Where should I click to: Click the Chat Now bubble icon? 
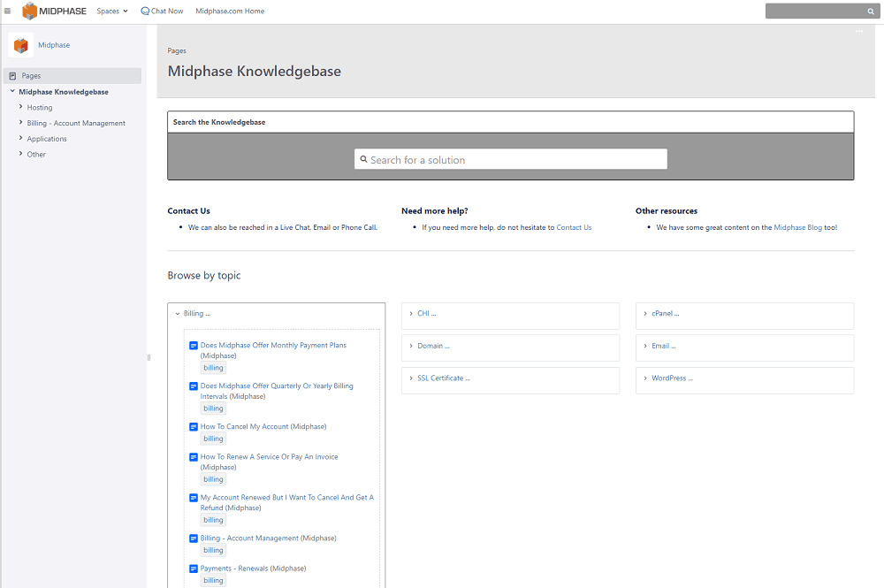tap(145, 11)
